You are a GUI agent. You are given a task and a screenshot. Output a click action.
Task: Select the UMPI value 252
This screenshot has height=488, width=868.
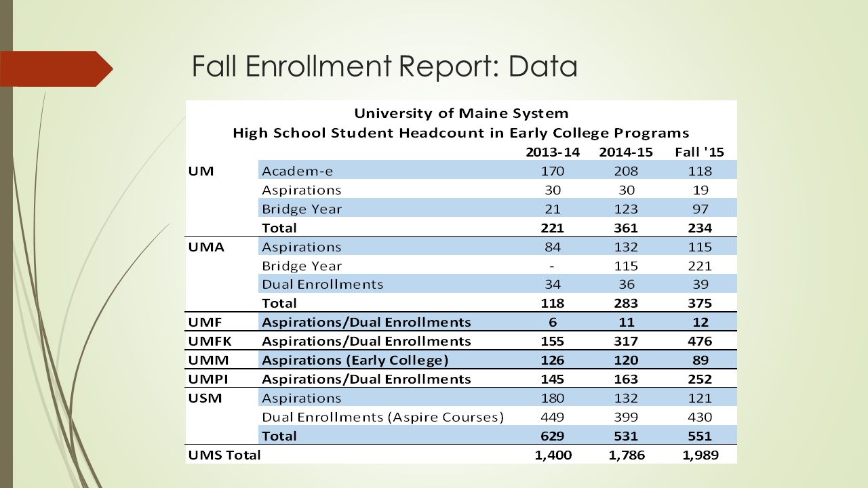[x=698, y=378]
